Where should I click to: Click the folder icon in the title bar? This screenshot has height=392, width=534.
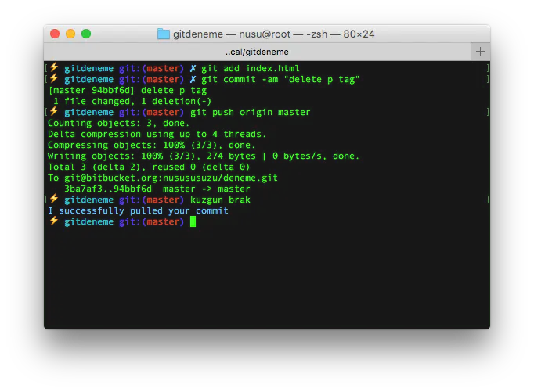pyautogui.click(x=164, y=34)
